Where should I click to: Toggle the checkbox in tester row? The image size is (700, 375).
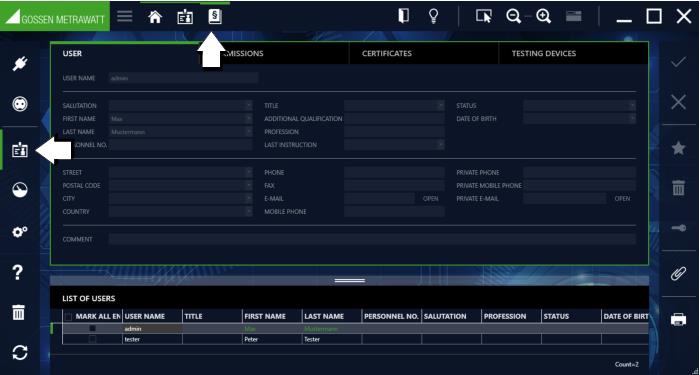pyautogui.click(x=92, y=339)
